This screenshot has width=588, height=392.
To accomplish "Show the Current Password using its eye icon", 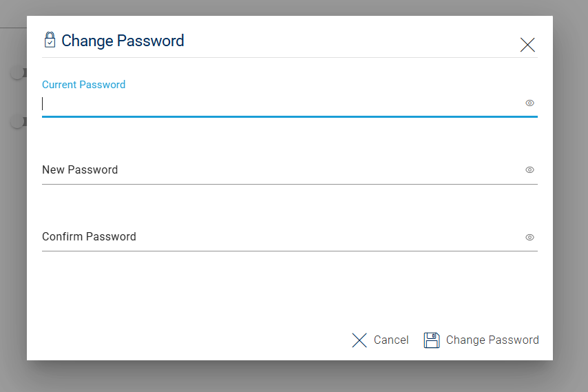I will (529, 103).
